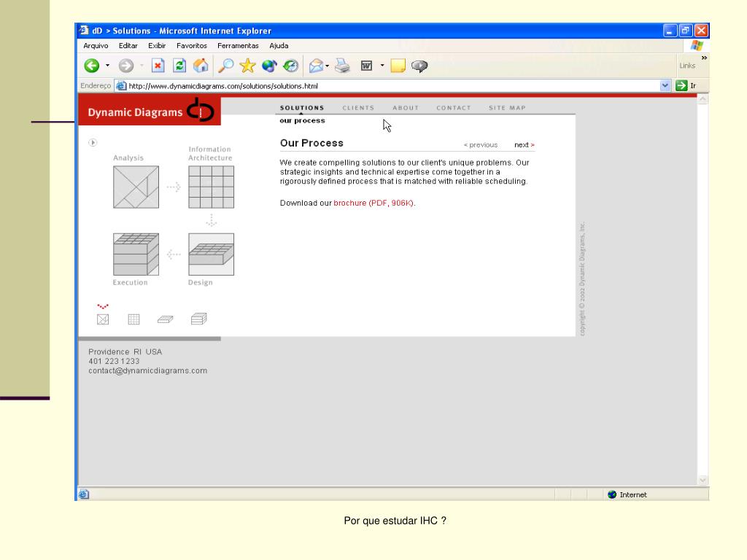Viewport: 747px width, 560px height.
Task: Click the '< previous' page link
Action: click(481, 145)
